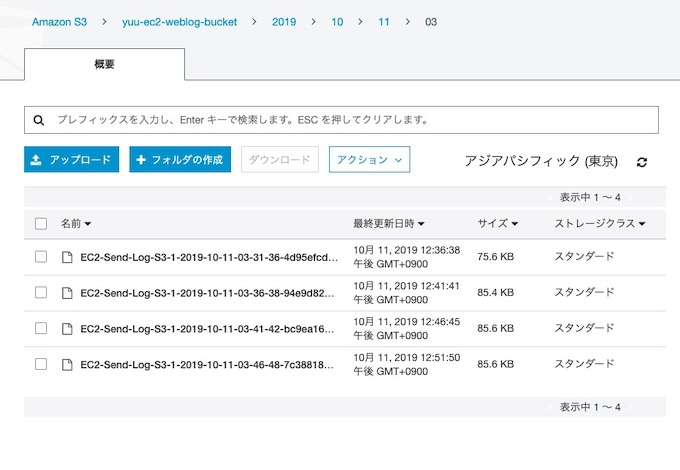Select the 概要 tab
680x470 pixels.
(x=105, y=64)
